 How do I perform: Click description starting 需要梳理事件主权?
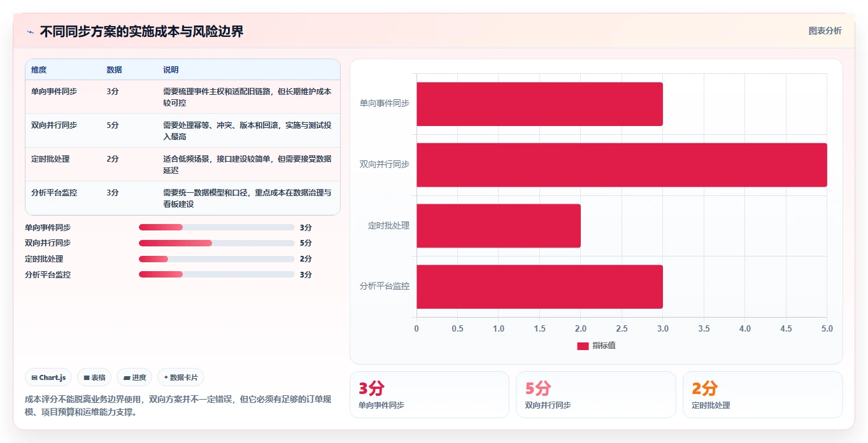pos(247,97)
